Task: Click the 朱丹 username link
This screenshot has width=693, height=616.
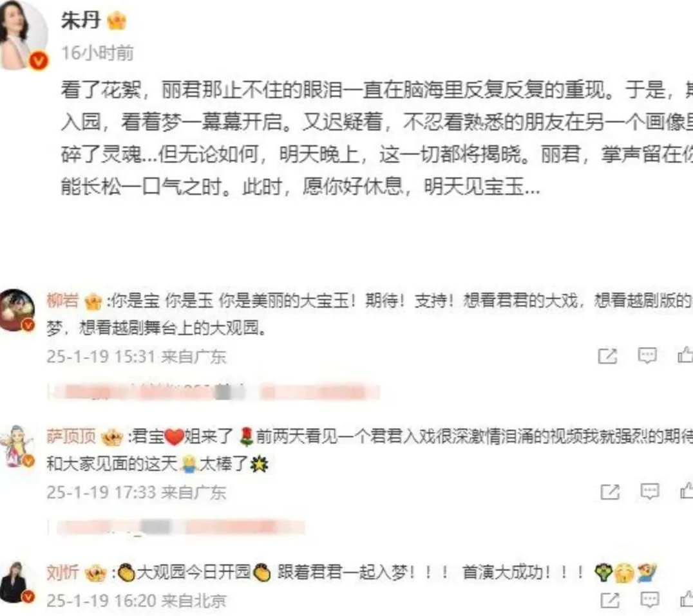Action: coord(81,21)
